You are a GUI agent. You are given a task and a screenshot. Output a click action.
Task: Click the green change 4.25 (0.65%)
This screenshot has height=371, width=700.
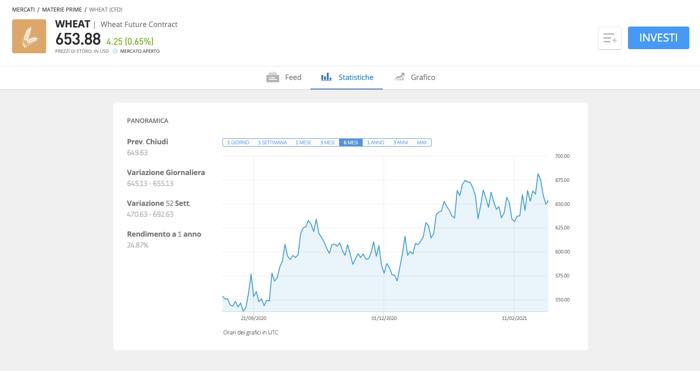(x=130, y=42)
